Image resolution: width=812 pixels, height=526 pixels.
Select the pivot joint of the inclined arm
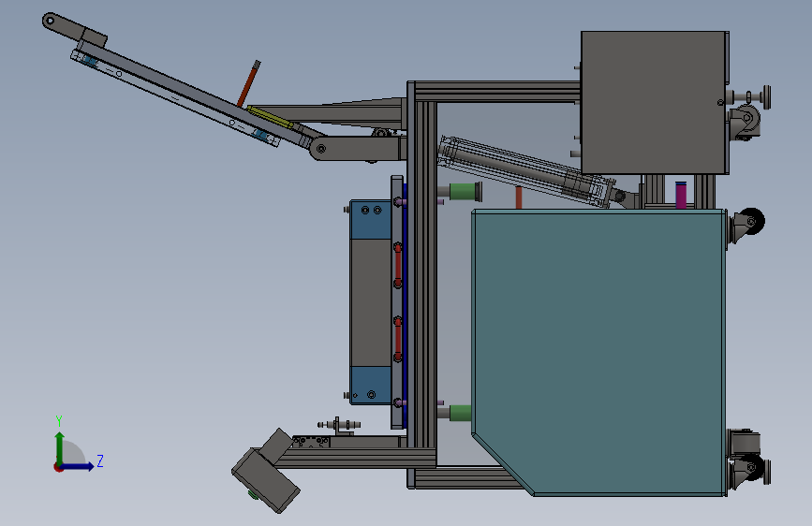coord(321,149)
